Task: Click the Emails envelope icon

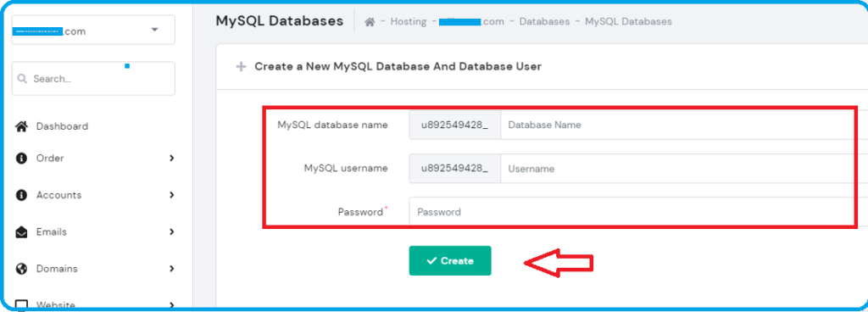Action: point(21,231)
